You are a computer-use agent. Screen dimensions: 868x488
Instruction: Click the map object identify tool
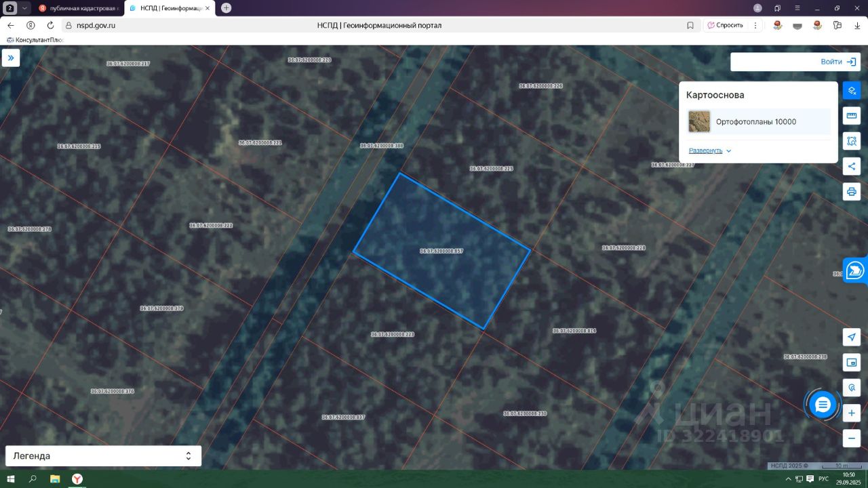coord(852,388)
